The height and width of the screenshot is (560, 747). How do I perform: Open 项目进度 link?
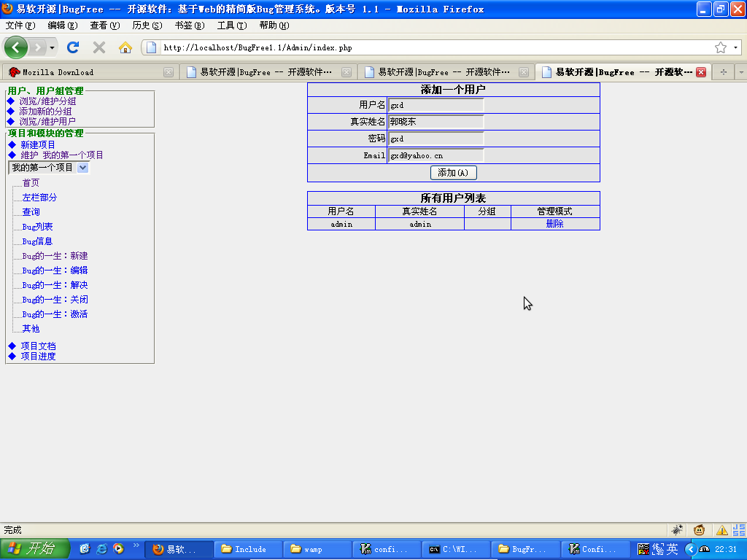coord(38,356)
